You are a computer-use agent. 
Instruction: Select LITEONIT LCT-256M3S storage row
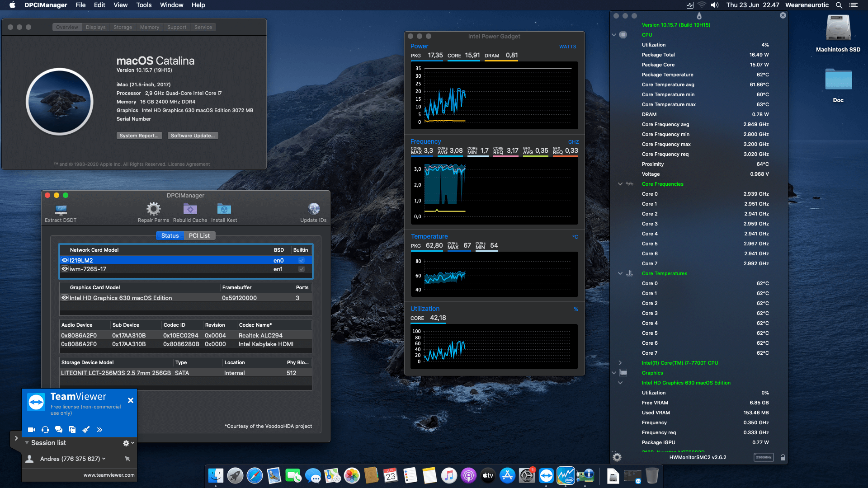(186, 373)
